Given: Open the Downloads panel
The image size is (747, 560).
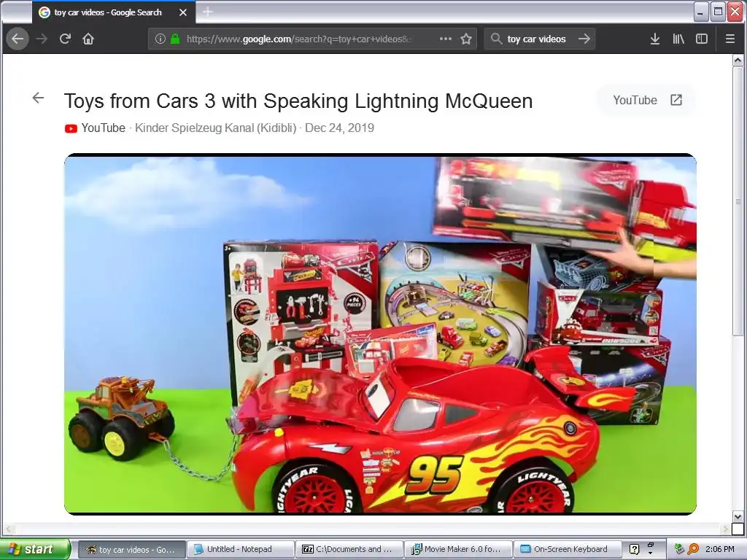Looking at the screenshot, I should (655, 39).
